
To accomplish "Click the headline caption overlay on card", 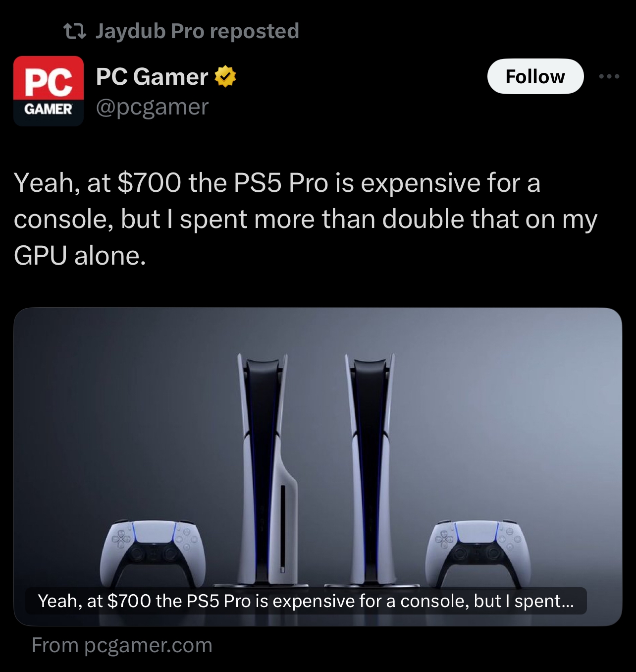I will [306, 601].
